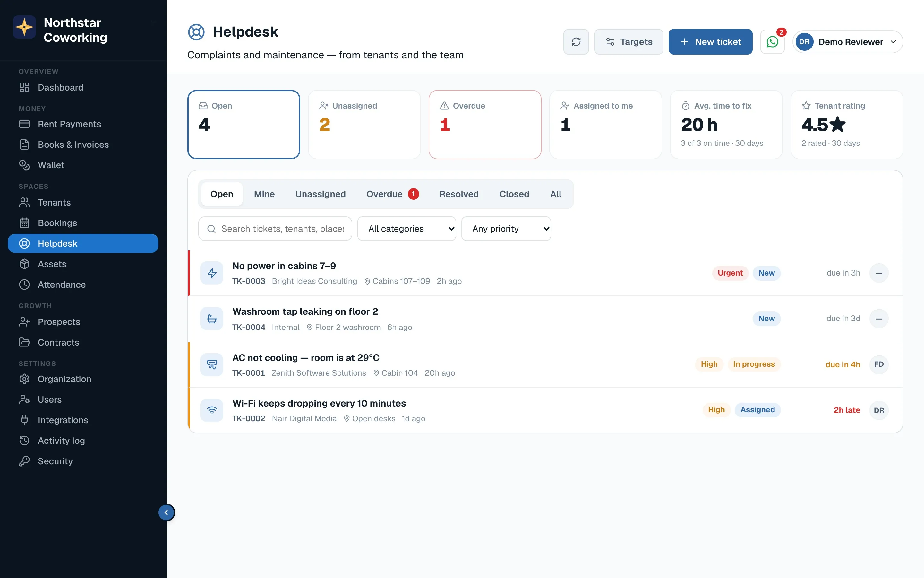The height and width of the screenshot is (578, 924).
Task: Switch to the Resolved tab
Action: tap(459, 194)
